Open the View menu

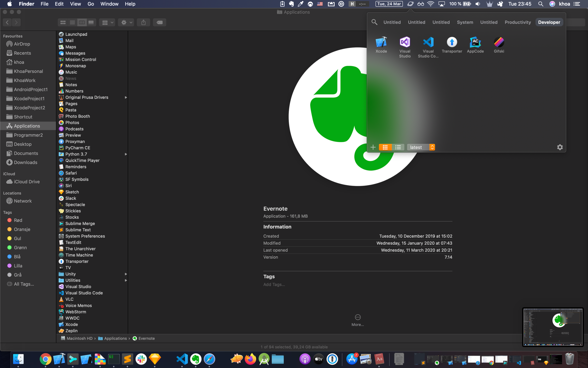(x=75, y=4)
